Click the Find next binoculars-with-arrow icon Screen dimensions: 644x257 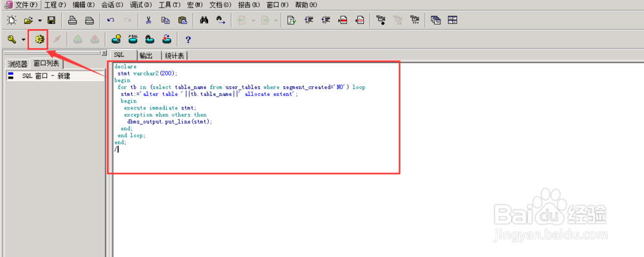tap(220, 20)
